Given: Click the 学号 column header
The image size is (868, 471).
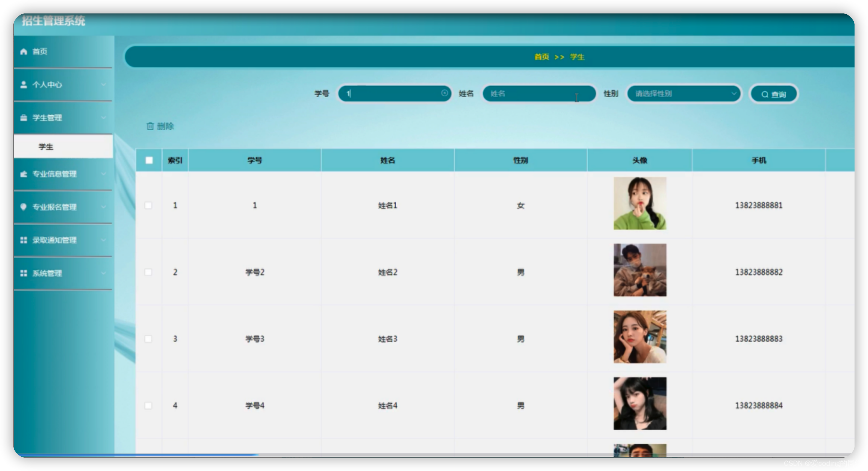Looking at the screenshot, I should pyautogui.click(x=255, y=160).
